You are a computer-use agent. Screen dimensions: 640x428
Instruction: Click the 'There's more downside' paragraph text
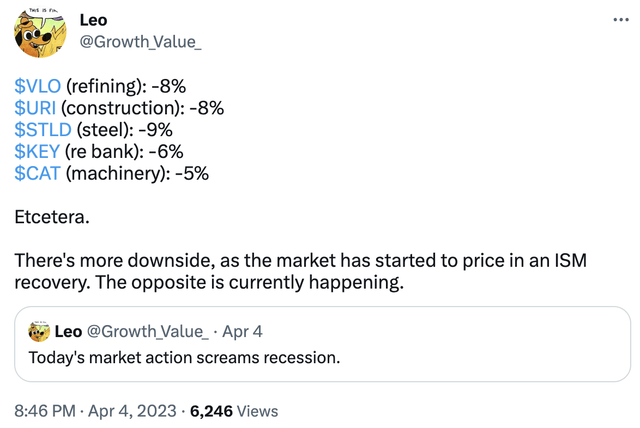[300, 271]
